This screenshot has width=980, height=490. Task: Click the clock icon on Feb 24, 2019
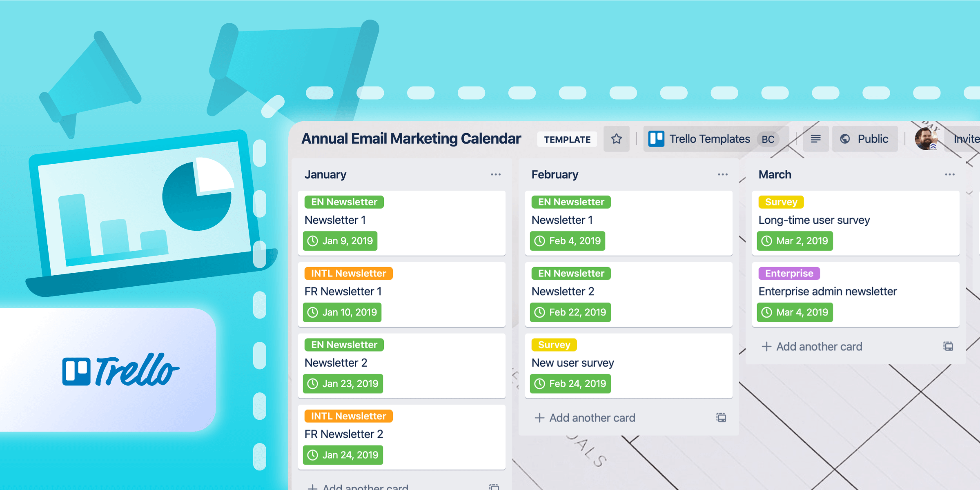[539, 384]
